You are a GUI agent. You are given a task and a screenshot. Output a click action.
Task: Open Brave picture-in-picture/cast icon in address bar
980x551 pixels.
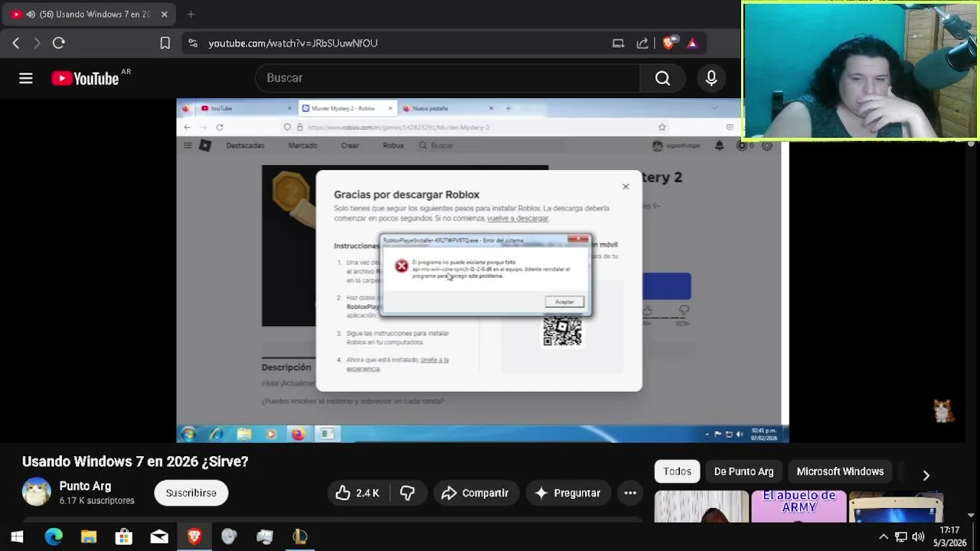tap(618, 43)
